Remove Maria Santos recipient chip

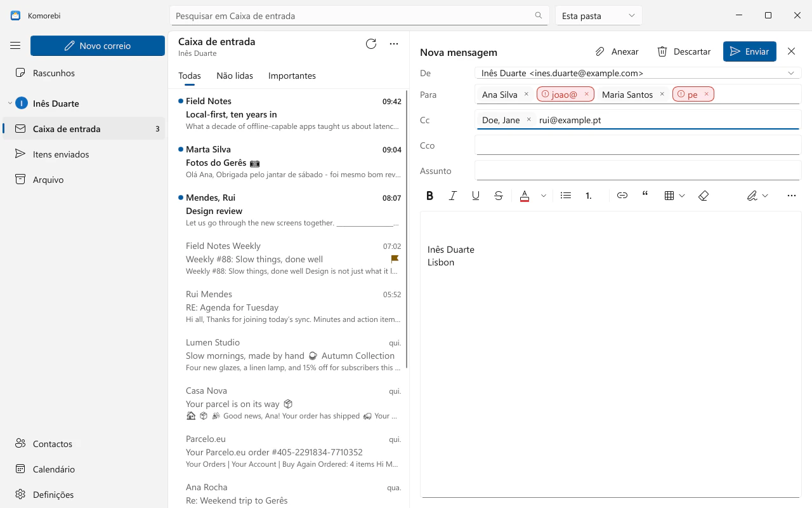click(x=662, y=94)
